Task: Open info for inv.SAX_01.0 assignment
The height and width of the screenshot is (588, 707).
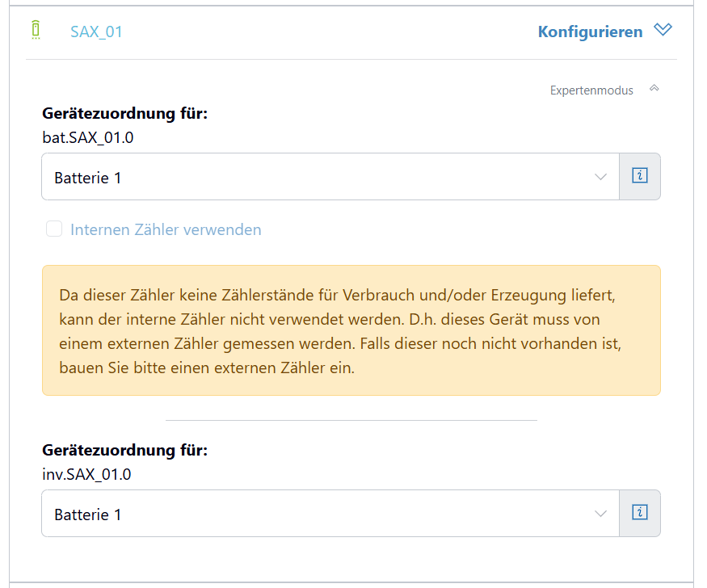Action: [640, 513]
